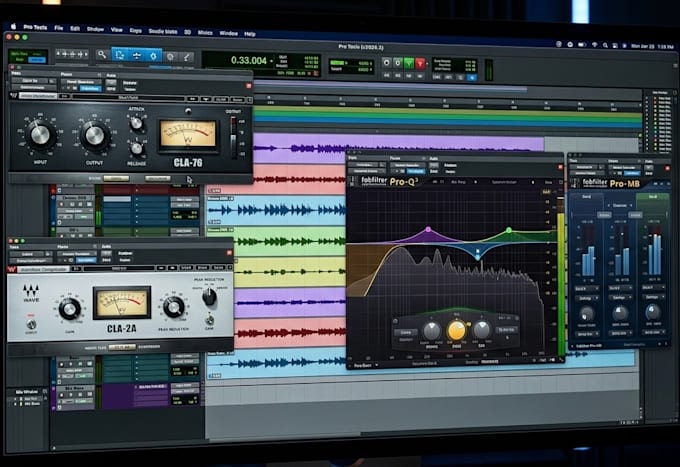680x467 pixels.
Task: Click the CLA-76 Attack knob
Action: coord(136,124)
